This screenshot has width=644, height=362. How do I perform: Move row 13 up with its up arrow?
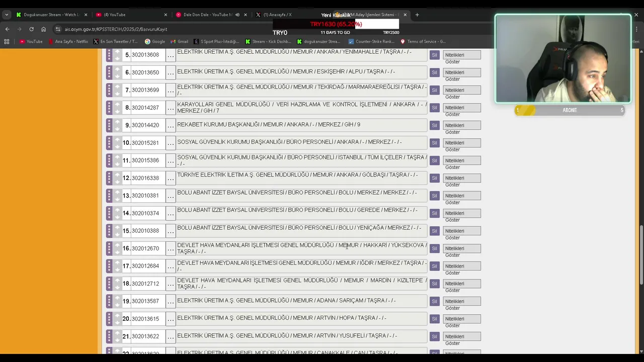(x=117, y=193)
